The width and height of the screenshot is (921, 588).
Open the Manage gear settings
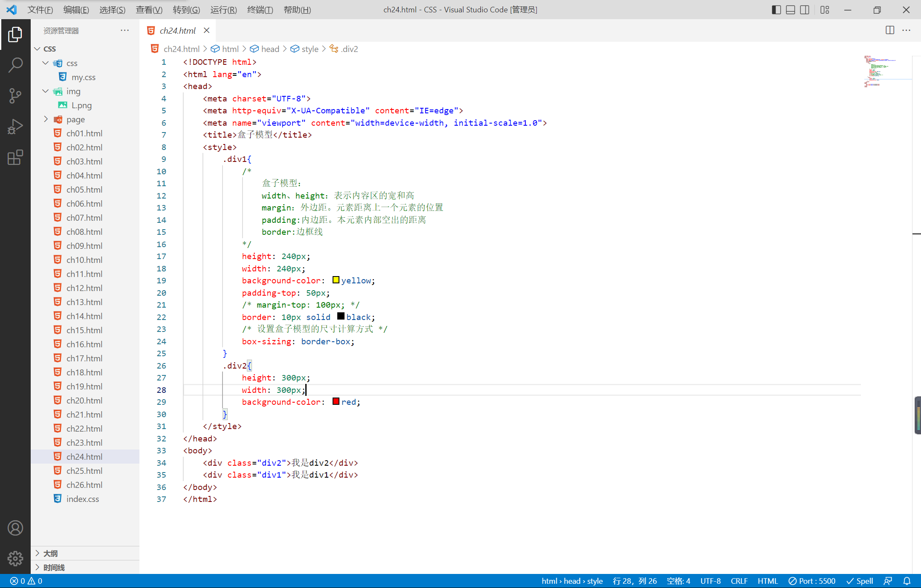(15, 558)
